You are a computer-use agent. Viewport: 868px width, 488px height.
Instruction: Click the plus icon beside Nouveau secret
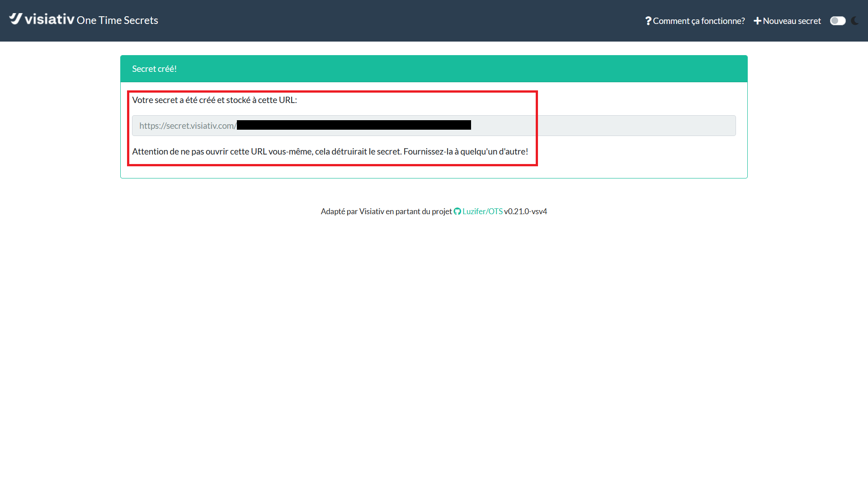point(757,21)
